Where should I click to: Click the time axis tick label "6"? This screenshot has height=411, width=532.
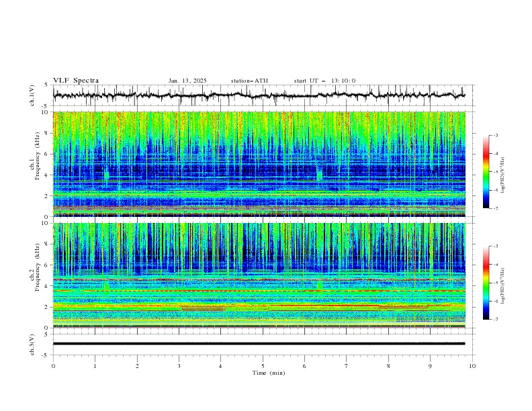coord(304,366)
